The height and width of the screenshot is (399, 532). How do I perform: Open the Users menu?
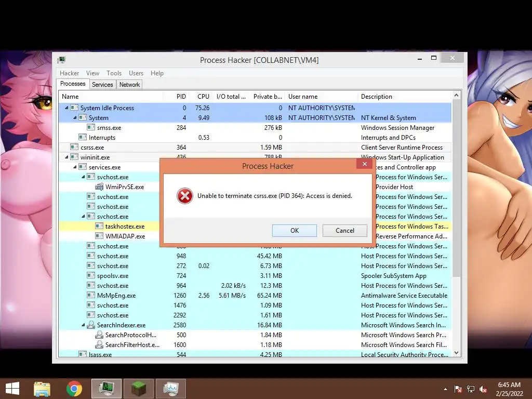(x=136, y=73)
